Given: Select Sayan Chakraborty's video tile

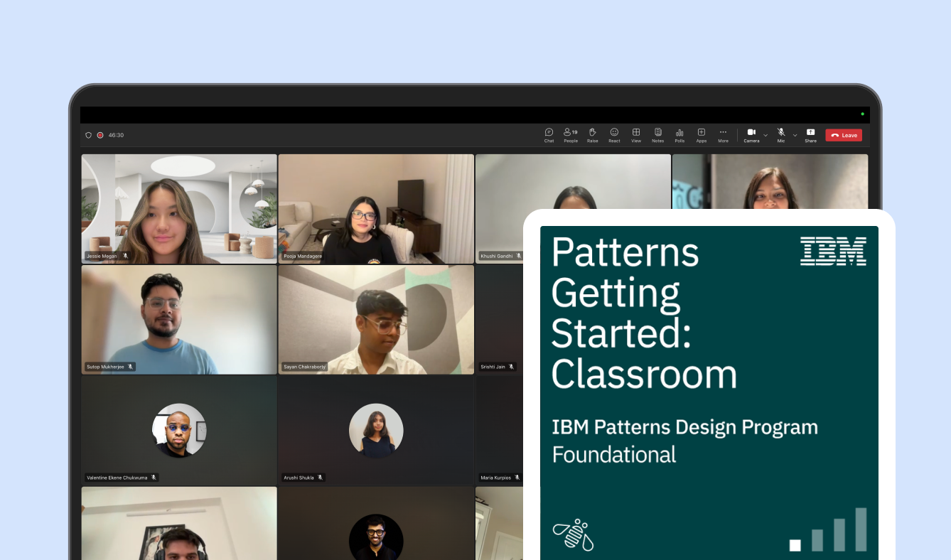Looking at the screenshot, I should [x=376, y=320].
